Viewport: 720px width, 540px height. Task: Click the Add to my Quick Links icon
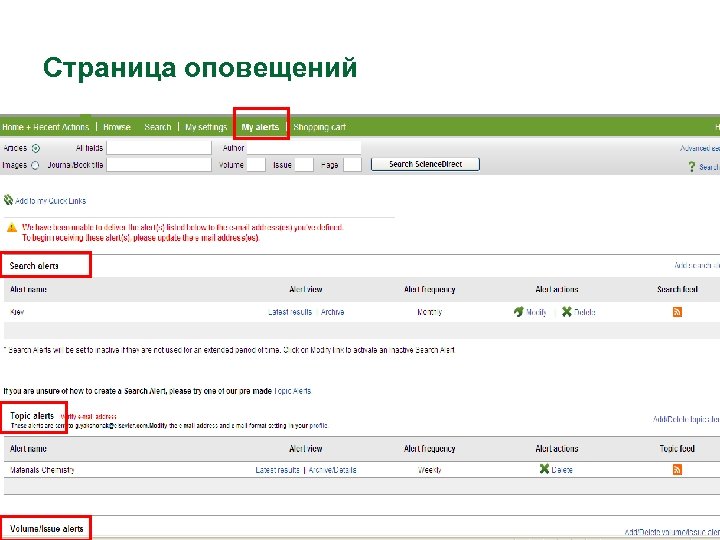[8, 200]
